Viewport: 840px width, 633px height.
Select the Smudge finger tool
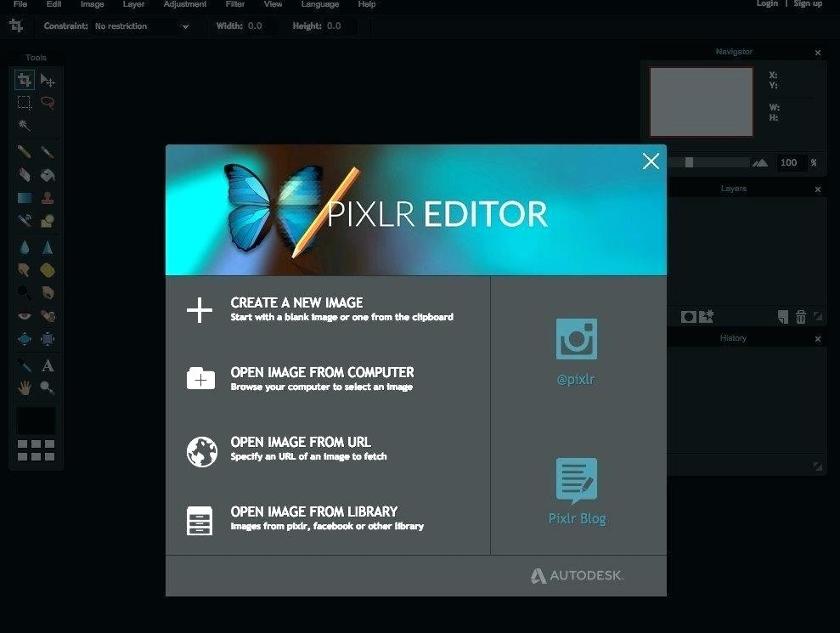click(24, 269)
